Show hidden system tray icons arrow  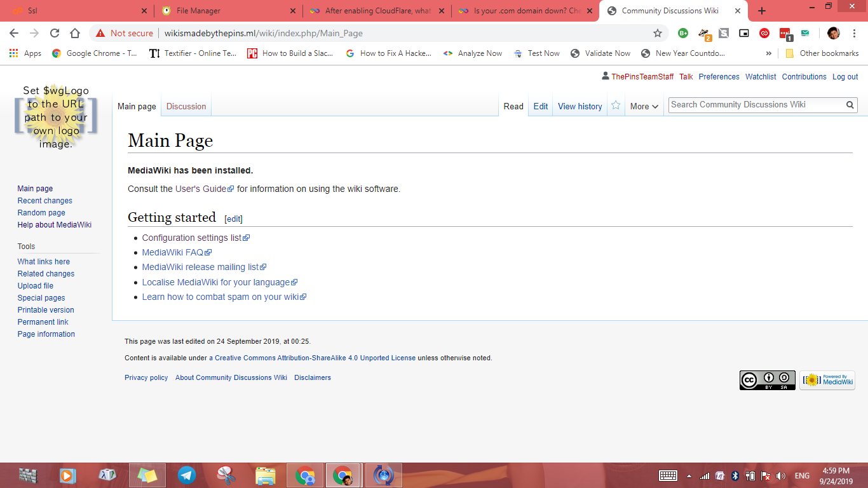coord(689,475)
